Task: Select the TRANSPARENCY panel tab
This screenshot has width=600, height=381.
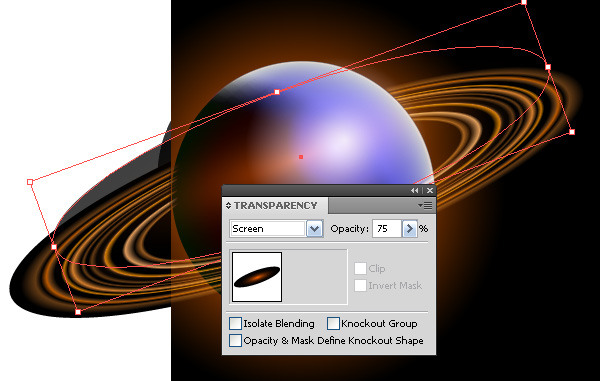Action: 276,205
